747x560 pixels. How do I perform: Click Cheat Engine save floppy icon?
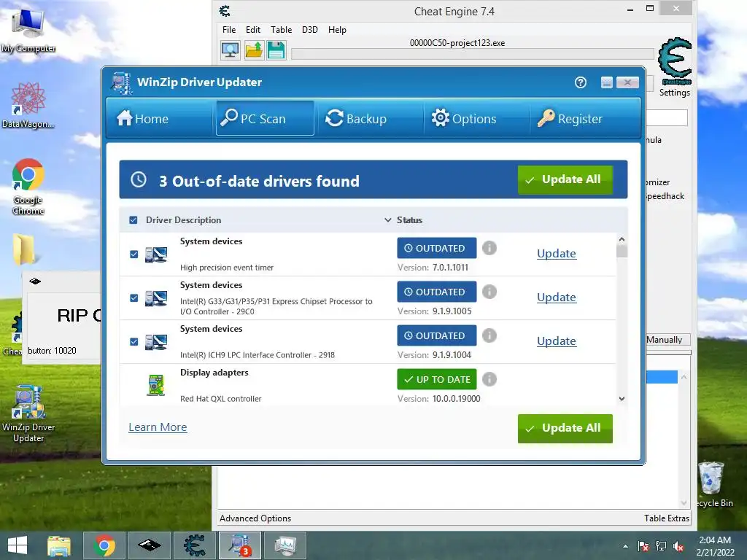coord(276,50)
